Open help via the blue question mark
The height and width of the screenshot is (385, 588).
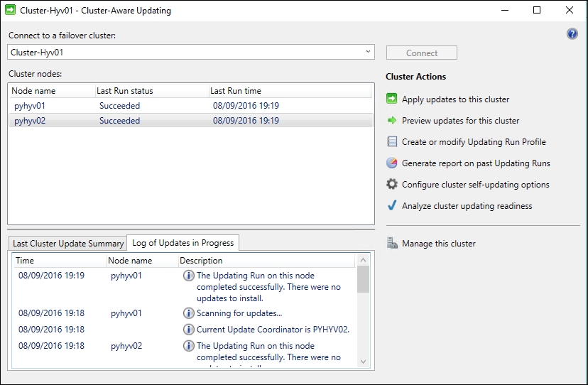click(572, 34)
